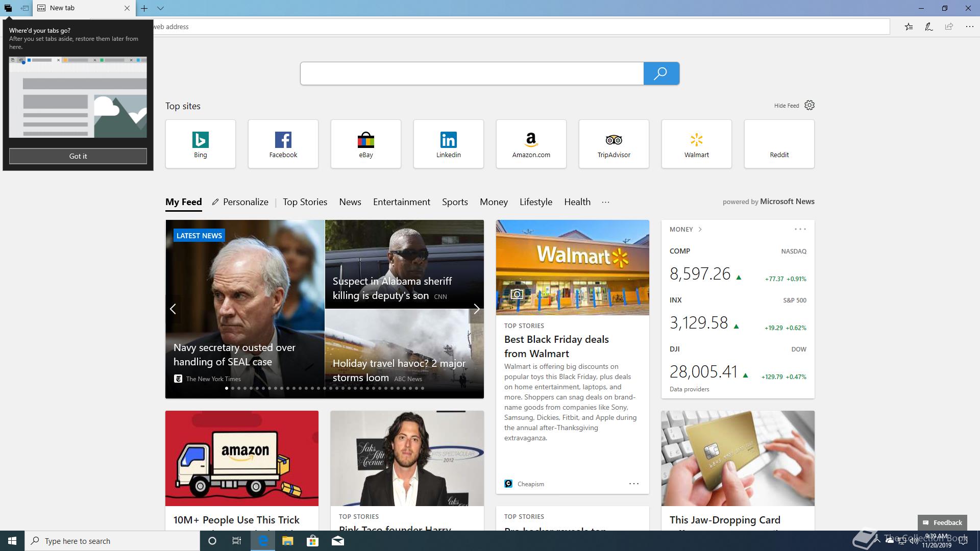
Task: Open the Favorites hub star icon
Action: click(909, 27)
